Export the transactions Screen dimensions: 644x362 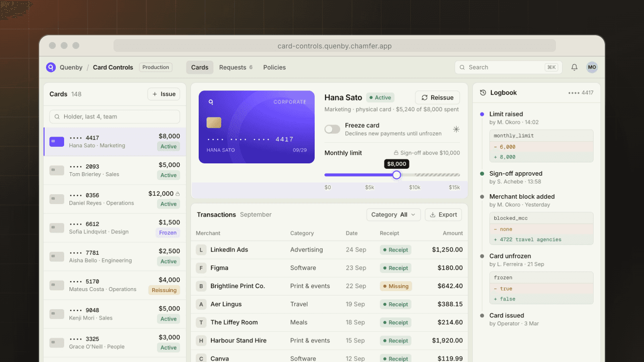click(443, 215)
